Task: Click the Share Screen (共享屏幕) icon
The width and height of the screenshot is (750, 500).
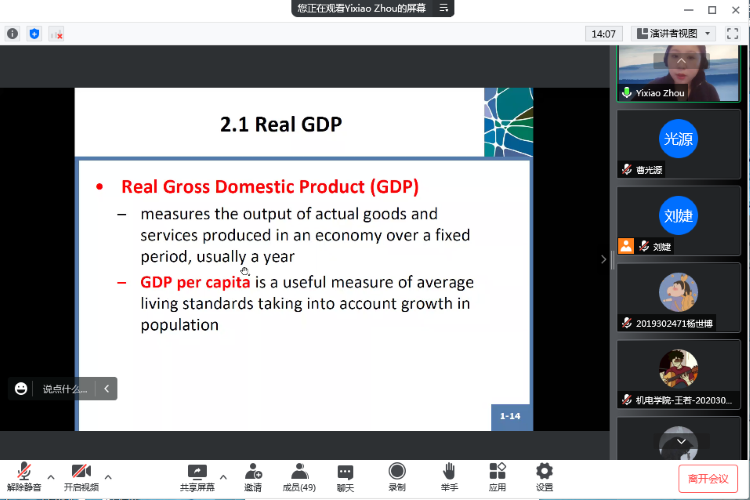Action: point(197,472)
